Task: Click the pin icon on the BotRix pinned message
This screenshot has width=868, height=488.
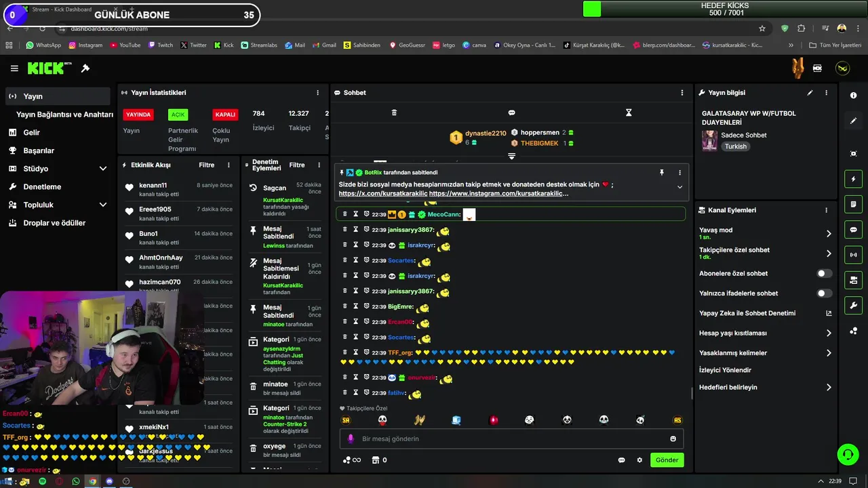Action: click(x=662, y=173)
